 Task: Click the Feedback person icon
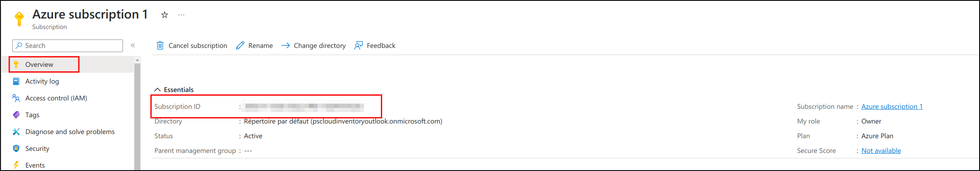click(x=359, y=45)
